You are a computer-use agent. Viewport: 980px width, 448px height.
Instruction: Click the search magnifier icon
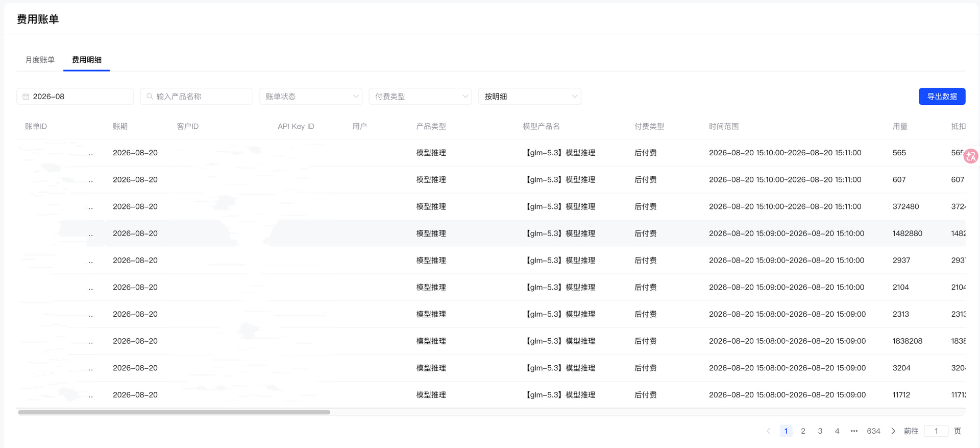(150, 96)
